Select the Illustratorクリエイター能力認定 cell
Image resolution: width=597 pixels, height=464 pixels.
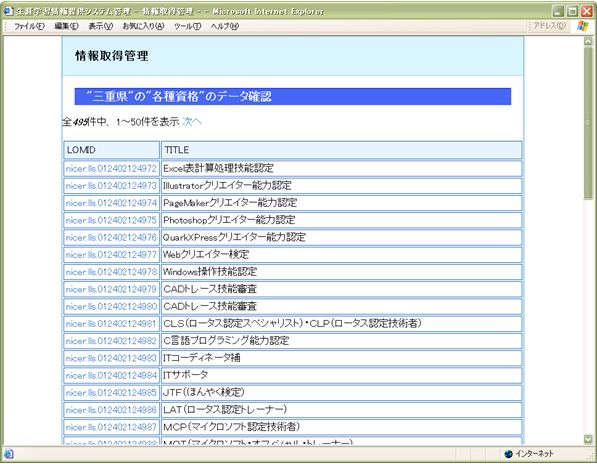click(342, 186)
